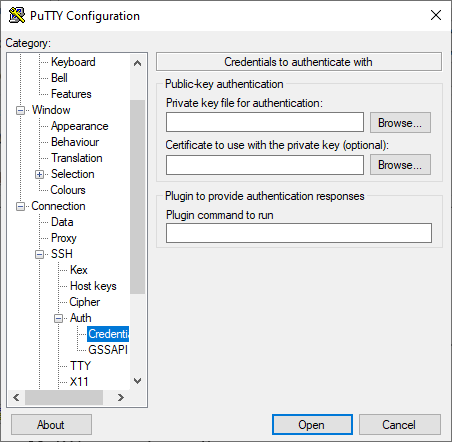Click the About button
452x442 pixels.
tap(51, 425)
